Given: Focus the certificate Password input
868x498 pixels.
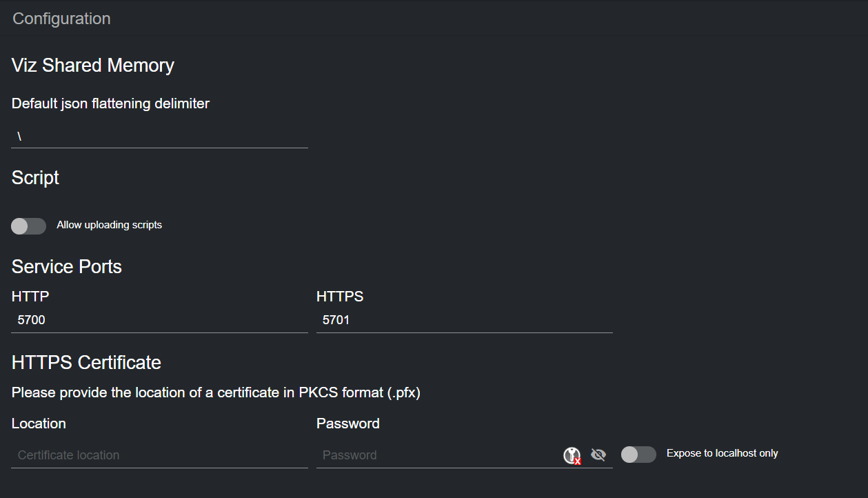Looking at the screenshot, I should pyautogui.click(x=438, y=455).
